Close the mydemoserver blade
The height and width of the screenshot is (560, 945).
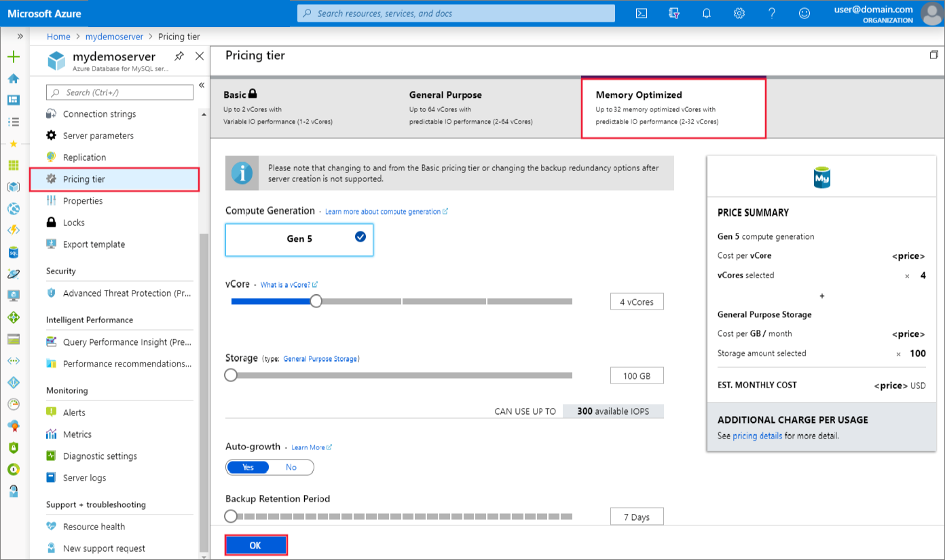[199, 56]
